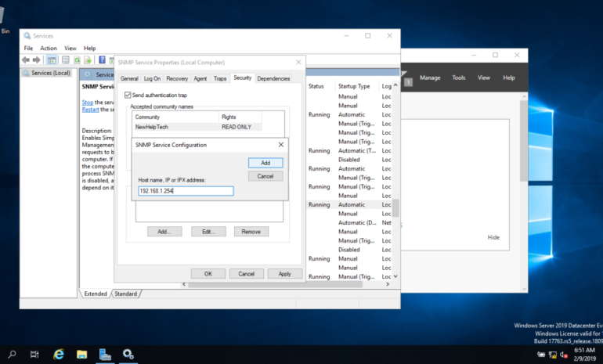The width and height of the screenshot is (603, 364).
Task: Switch to the Agent tab
Action: pos(200,78)
